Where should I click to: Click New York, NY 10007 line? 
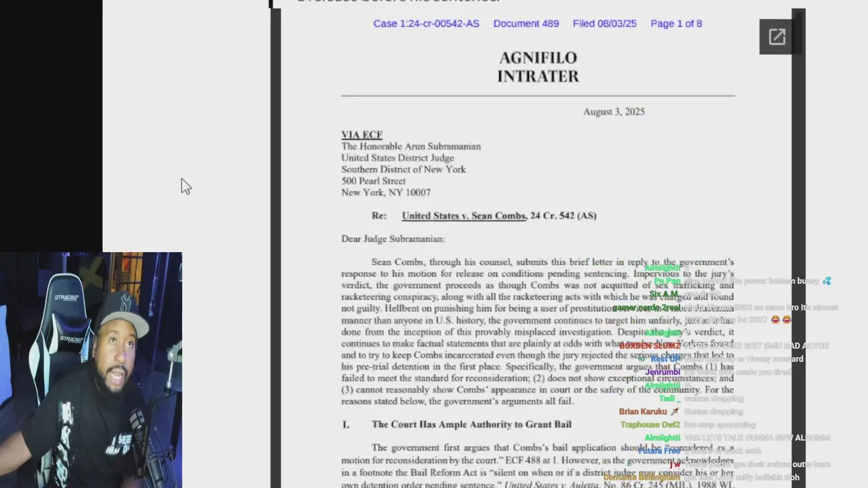pyautogui.click(x=386, y=192)
